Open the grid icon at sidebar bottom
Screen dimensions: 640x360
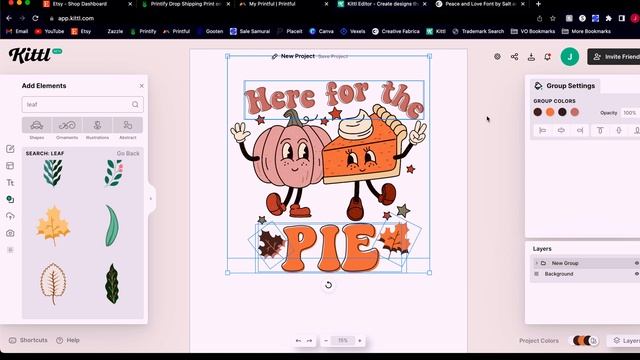[x=10, y=250]
